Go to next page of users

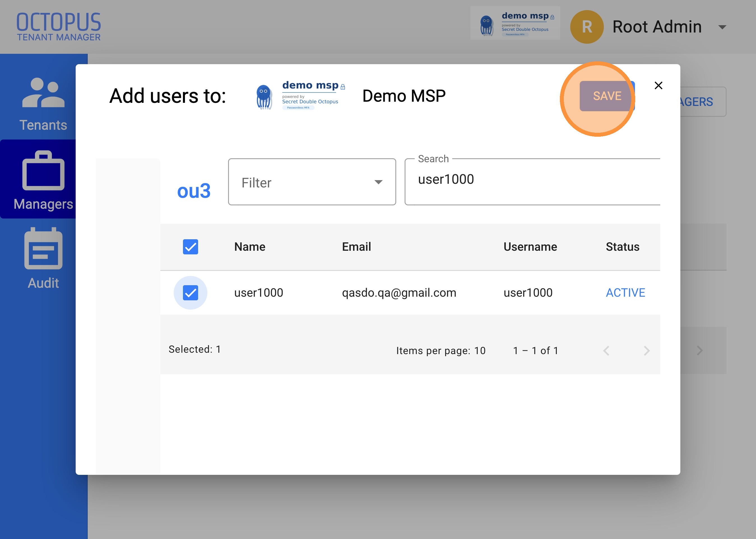[x=646, y=350]
